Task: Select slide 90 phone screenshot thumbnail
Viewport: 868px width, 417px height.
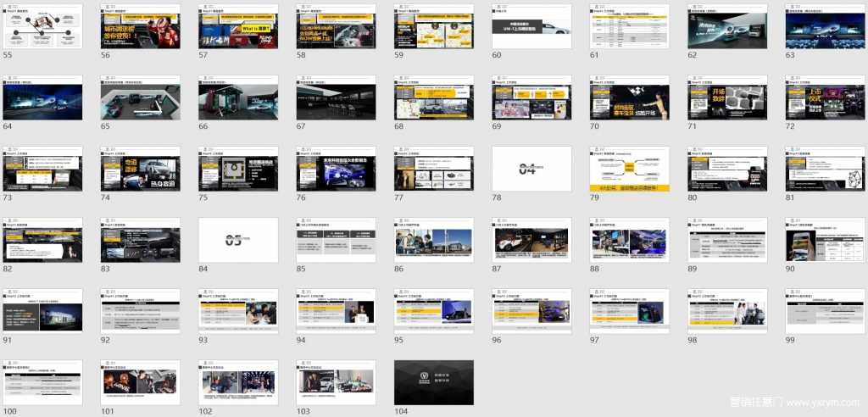Action: coord(825,239)
